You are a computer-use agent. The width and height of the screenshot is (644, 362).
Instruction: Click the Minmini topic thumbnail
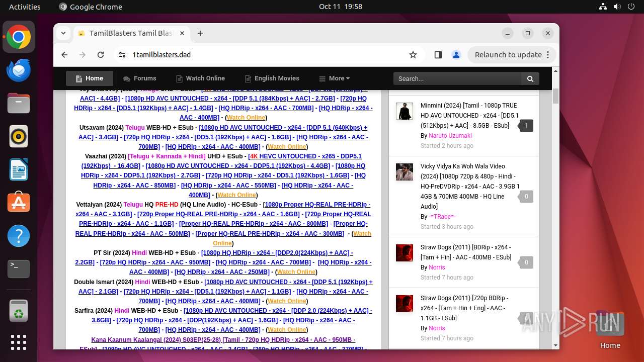tap(404, 111)
